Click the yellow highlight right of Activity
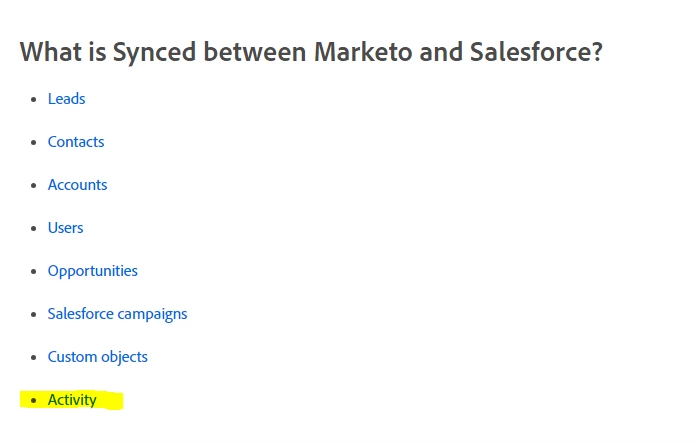This screenshot has height=444, width=697. coord(110,400)
